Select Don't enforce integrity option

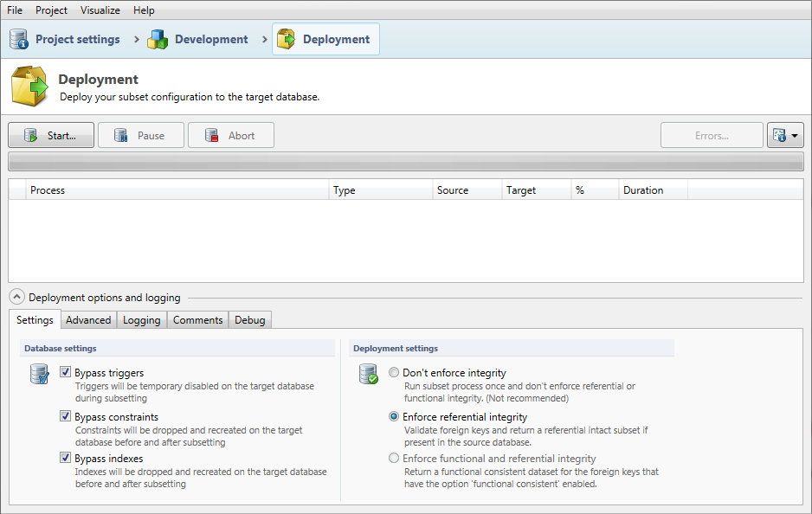(x=395, y=373)
